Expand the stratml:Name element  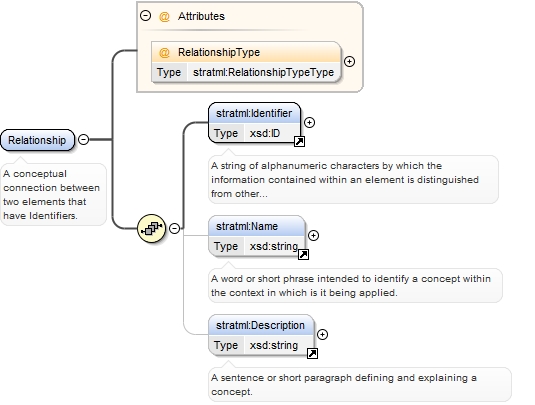[313, 235]
